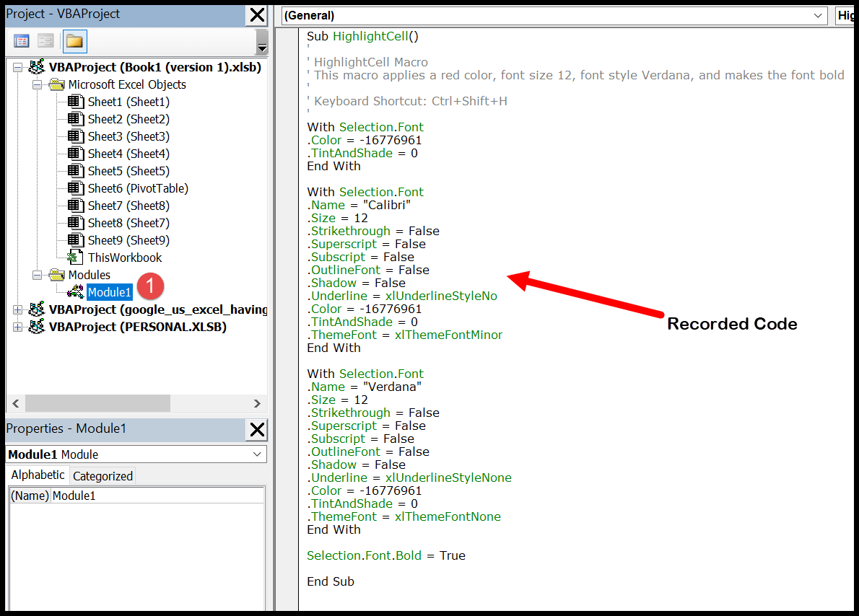Click the (Name) property value field
The image size is (859, 616).
point(156,496)
